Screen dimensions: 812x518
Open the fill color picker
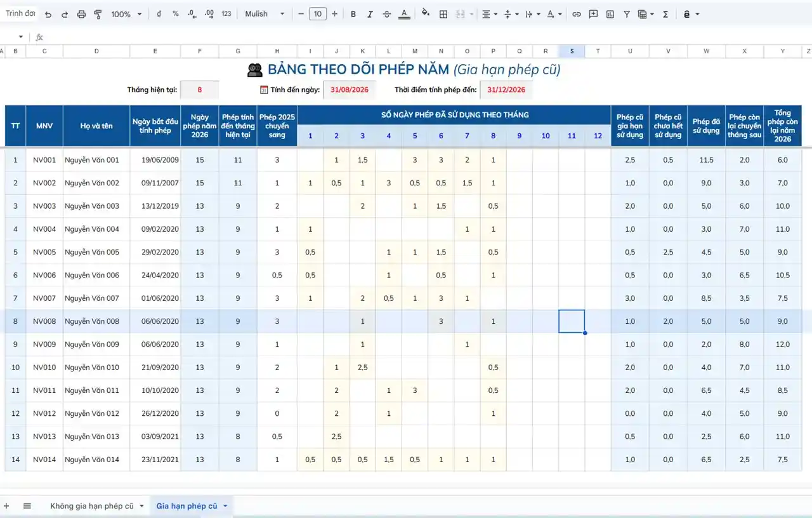[425, 14]
